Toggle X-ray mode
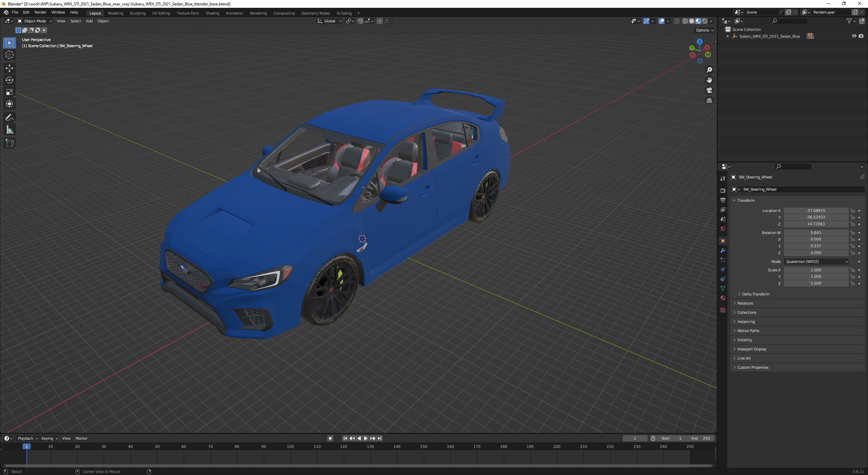This screenshot has height=475, width=868. (x=676, y=21)
